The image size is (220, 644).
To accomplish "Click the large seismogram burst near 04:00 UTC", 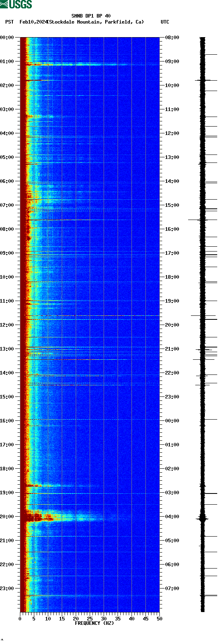I will 202,519.
